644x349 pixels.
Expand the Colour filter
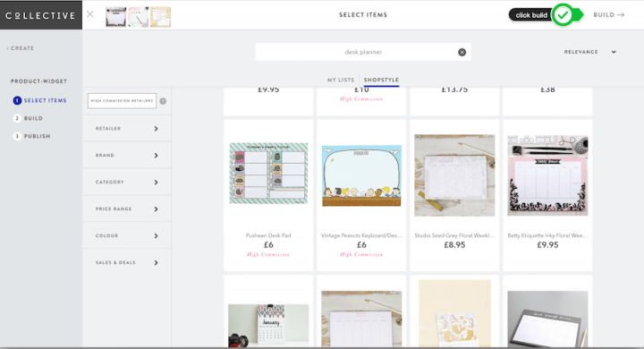click(127, 235)
